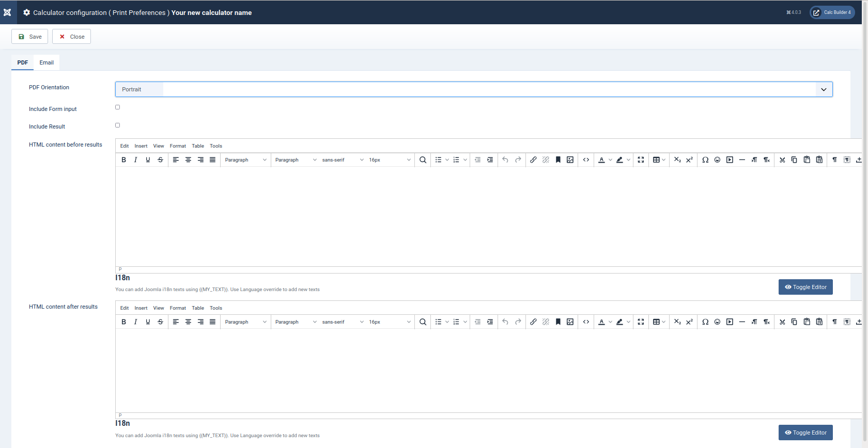Viewport: 868px width, 448px height.
Task: Insert a link in the after-results editor
Action: pos(533,322)
